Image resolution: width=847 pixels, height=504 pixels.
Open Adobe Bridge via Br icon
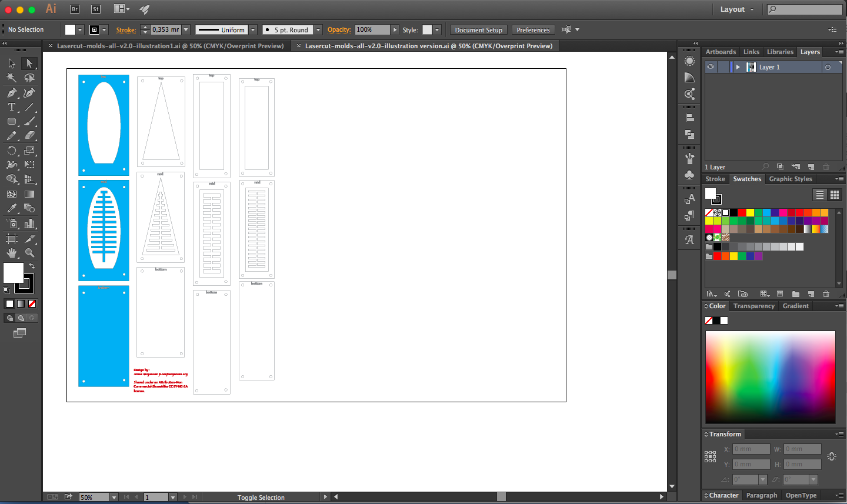click(x=75, y=9)
